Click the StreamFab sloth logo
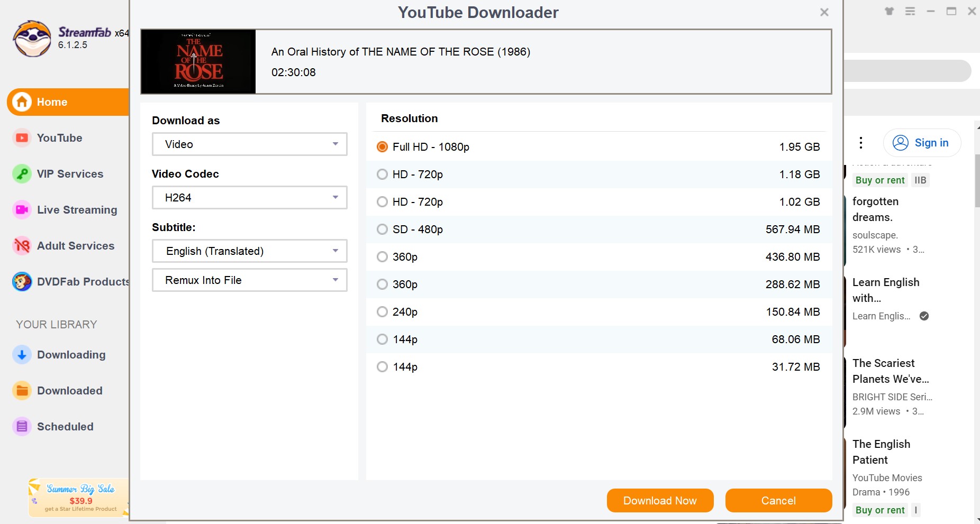 coord(32,38)
